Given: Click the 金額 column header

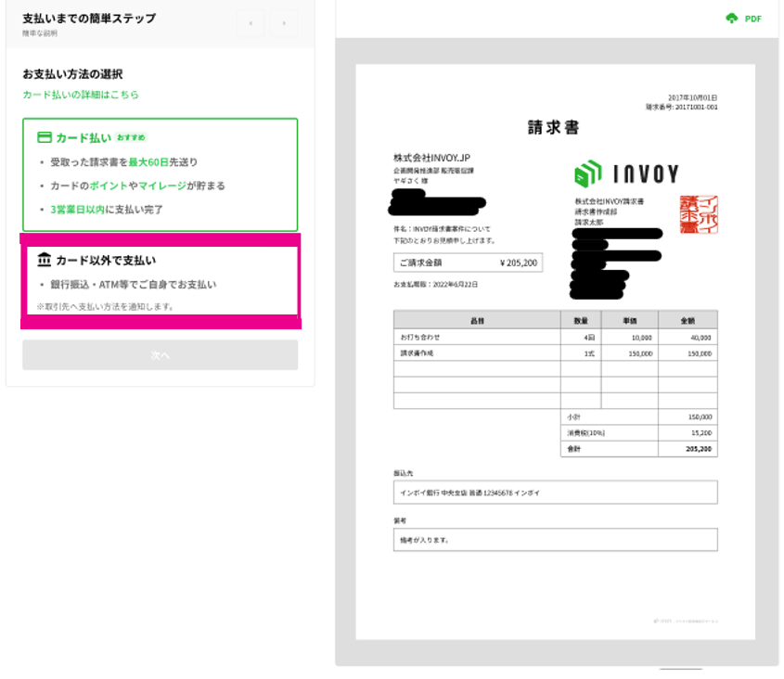Looking at the screenshot, I should tap(688, 321).
